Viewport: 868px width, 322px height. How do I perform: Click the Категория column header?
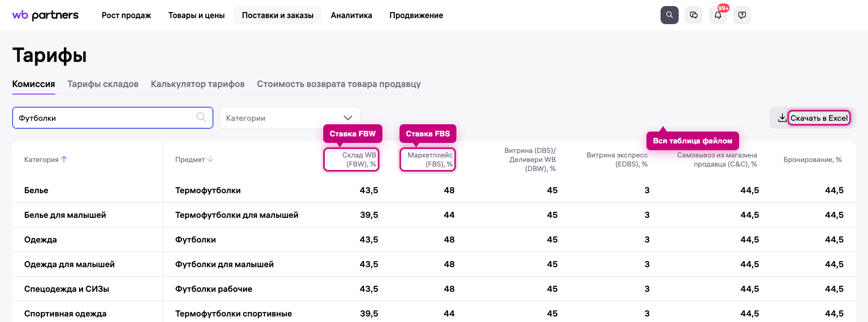pyautogui.click(x=41, y=159)
